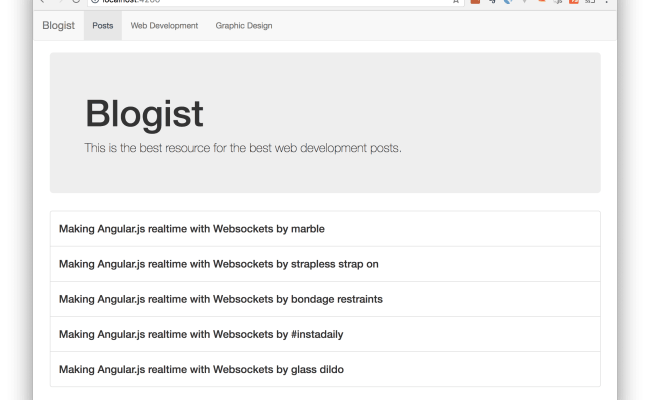Select the Posts tab in navbar
Image resolution: width=650 pixels, height=400 pixels.
[103, 26]
